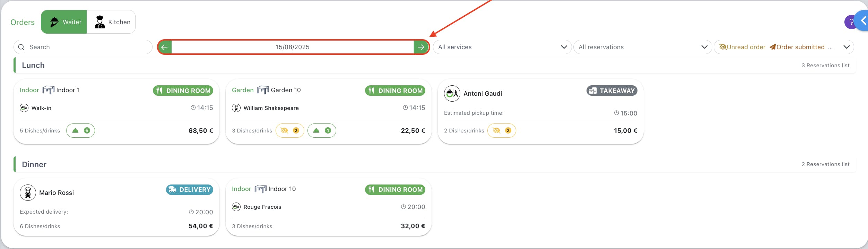
Task: Expand the All reservations dropdown
Action: pos(643,47)
